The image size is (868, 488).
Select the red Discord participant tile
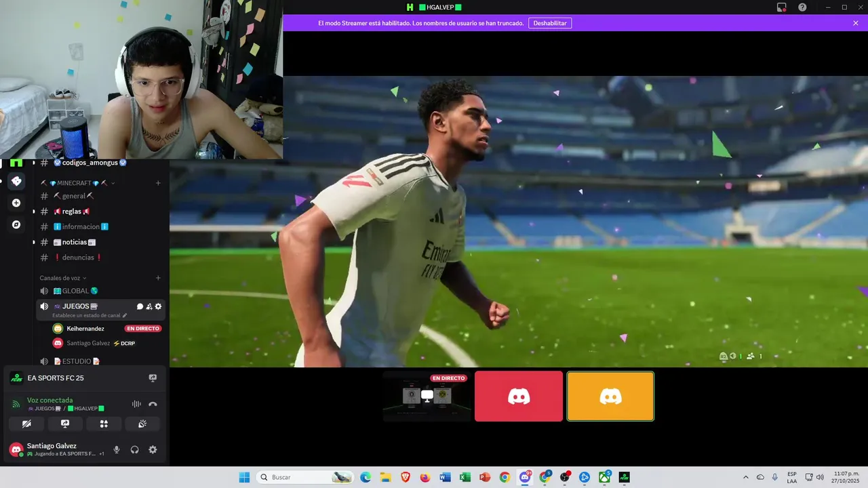point(519,396)
